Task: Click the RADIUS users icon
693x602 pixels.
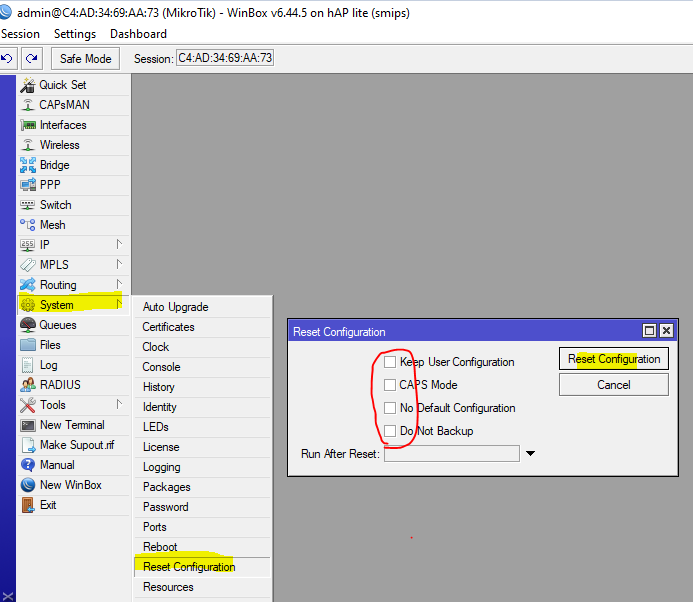Action: pos(27,385)
